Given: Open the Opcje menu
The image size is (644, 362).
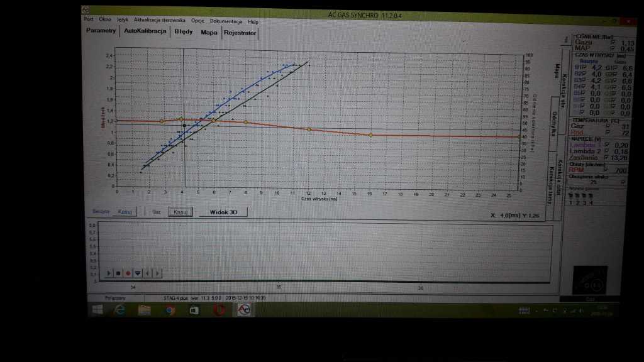Looking at the screenshot, I should pyautogui.click(x=197, y=21).
